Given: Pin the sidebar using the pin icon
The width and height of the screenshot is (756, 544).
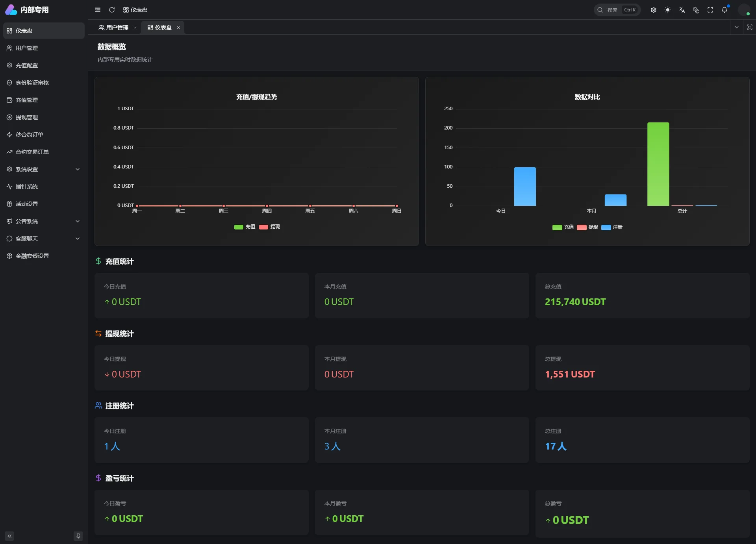Looking at the screenshot, I should [78, 536].
